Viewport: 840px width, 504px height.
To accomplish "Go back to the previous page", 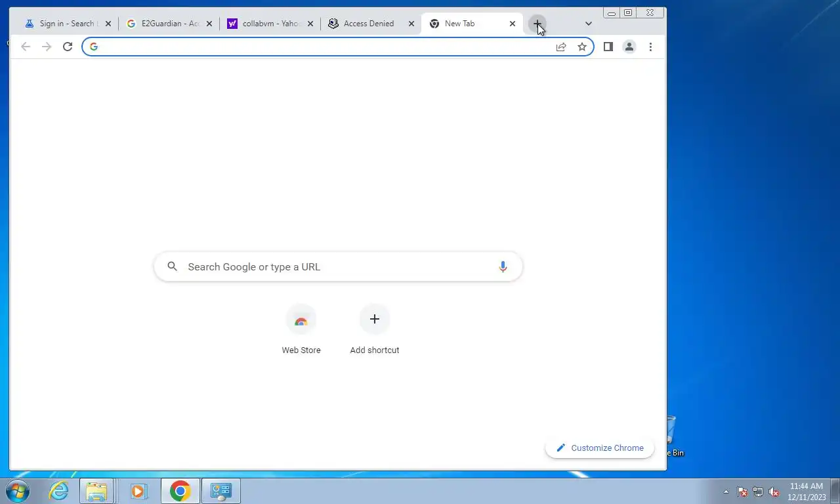I will coord(26,47).
